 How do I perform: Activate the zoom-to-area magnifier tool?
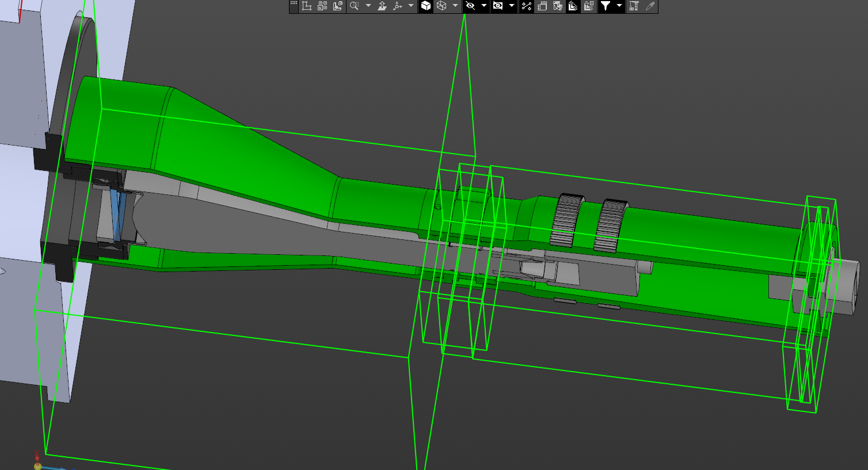coord(355,6)
